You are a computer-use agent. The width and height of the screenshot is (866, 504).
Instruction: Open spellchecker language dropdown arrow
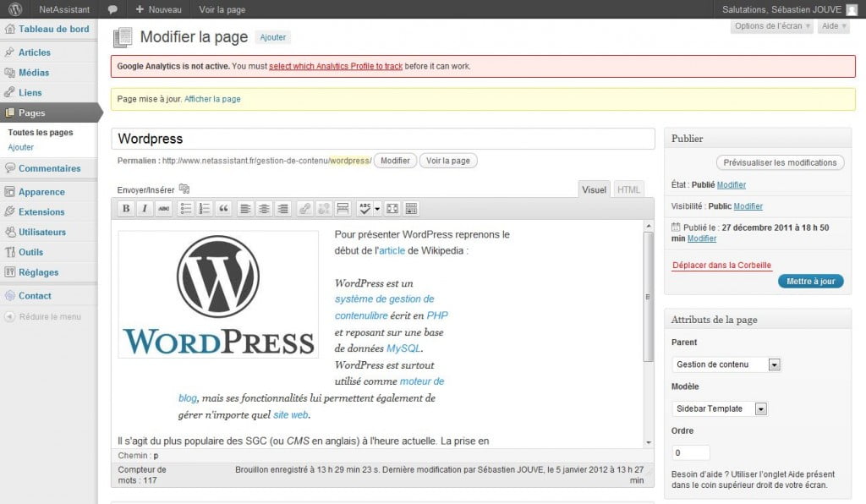tap(377, 209)
